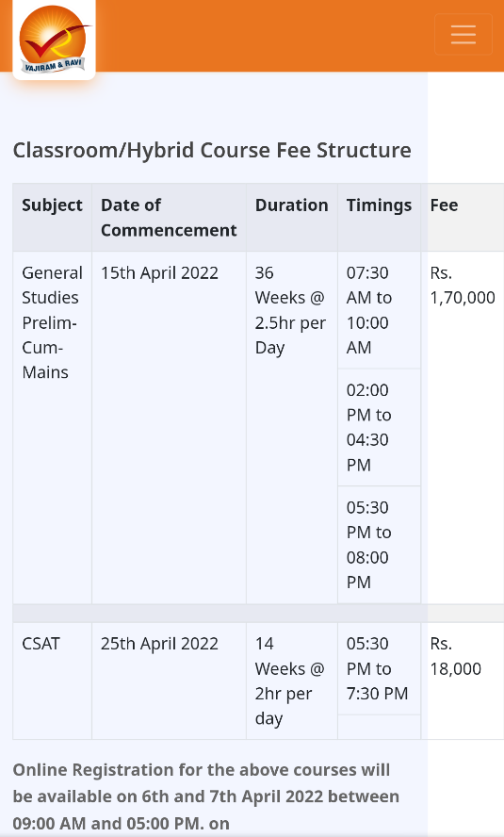The height and width of the screenshot is (837, 504).
Task: Click the Classroom/Hybrid Course Fee Structure heading
Action: [212, 151]
